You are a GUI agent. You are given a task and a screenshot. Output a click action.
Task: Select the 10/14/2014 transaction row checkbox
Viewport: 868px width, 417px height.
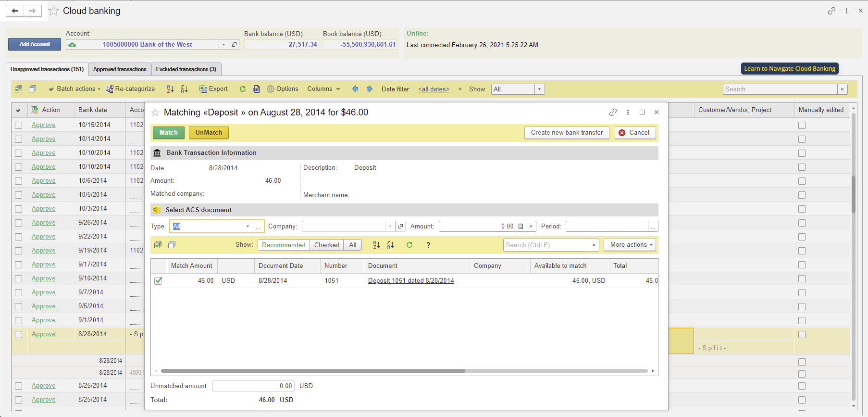point(19,139)
